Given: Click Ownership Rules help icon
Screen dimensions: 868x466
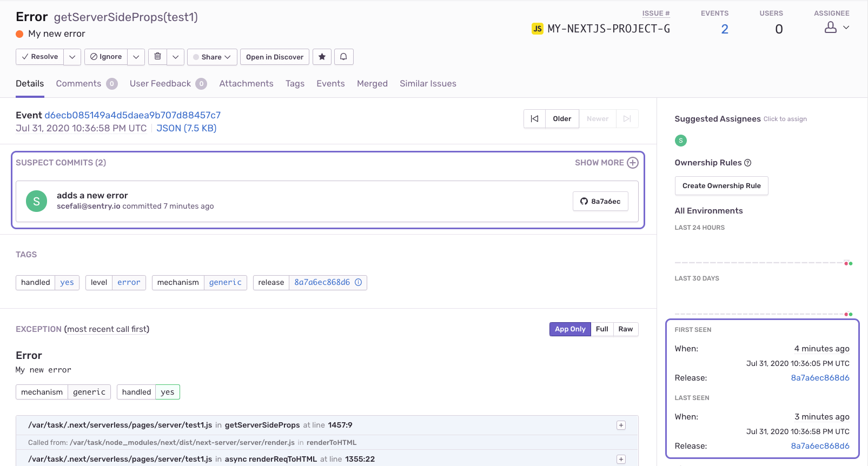Looking at the screenshot, I should [748, 163].
